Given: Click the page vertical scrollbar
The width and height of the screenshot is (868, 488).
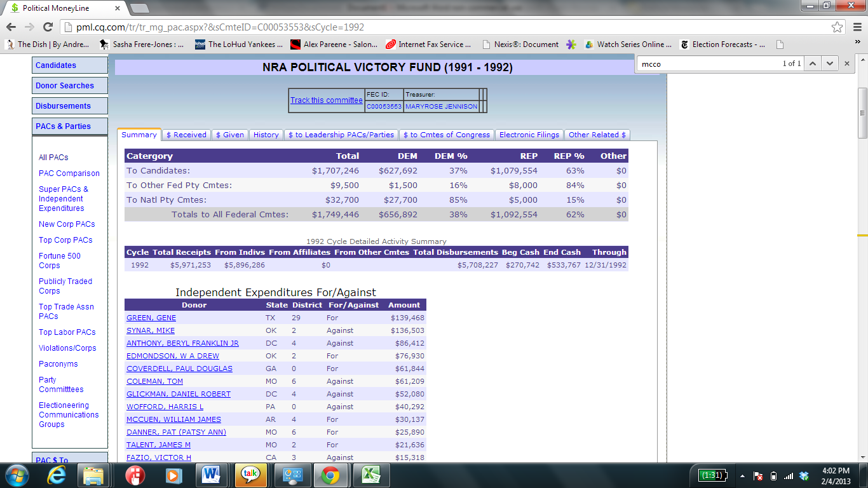Looking at the screenshot, I should click(x=863, y=113).
